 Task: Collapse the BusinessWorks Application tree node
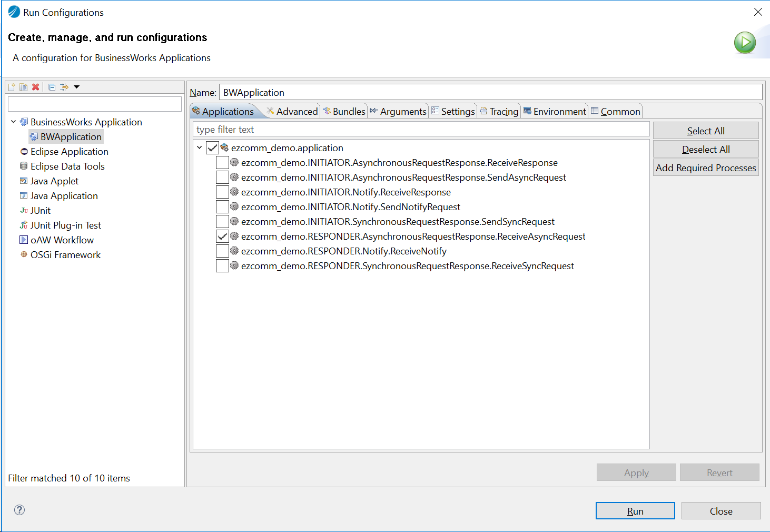(x=13, y=122)
